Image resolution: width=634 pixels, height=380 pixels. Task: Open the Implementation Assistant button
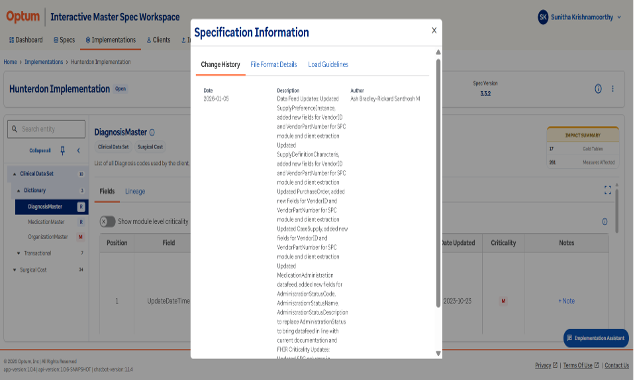click(x=596, y=338)
